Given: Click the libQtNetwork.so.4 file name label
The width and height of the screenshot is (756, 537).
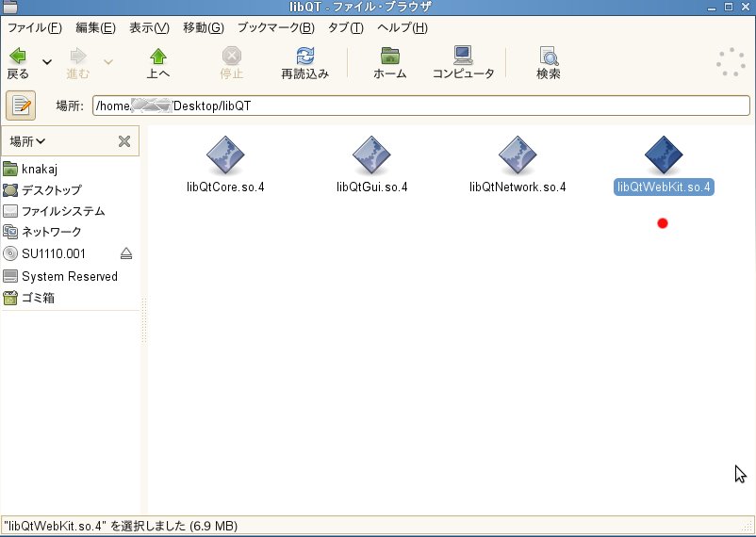Looking at the screenshot, I should point(518,187).
